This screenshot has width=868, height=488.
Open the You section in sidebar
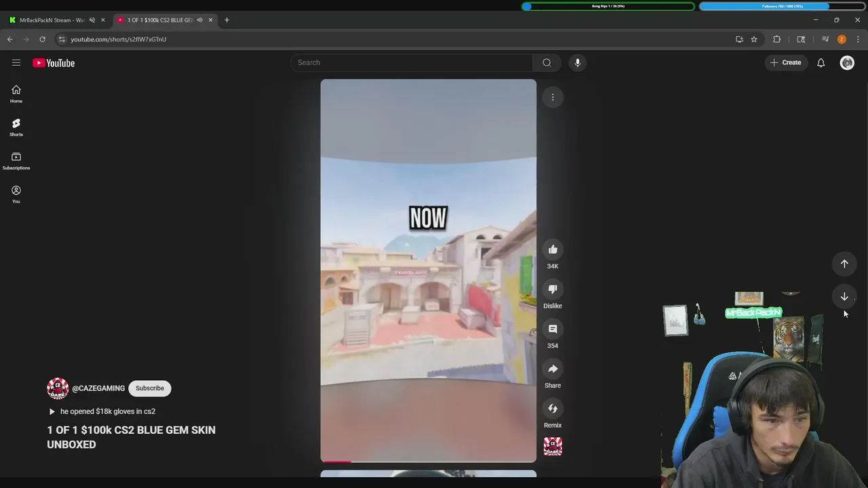coord(16,195)
